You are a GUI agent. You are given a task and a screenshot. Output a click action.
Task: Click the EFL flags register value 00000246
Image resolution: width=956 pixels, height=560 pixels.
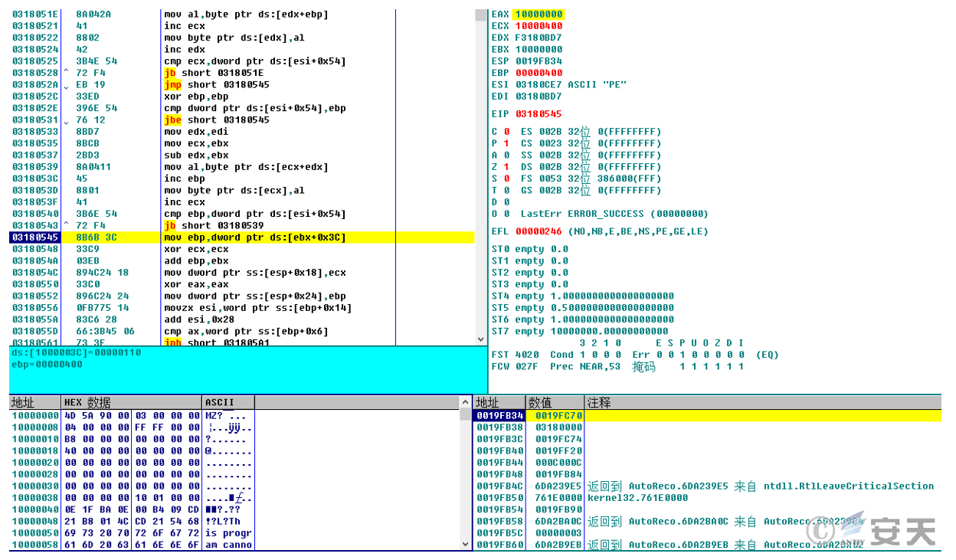tap(539, 231)
